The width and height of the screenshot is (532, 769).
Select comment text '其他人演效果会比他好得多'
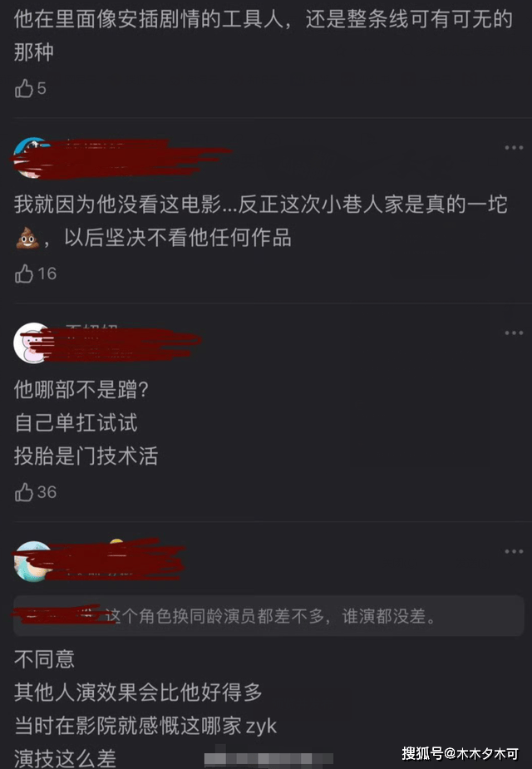pyautogui.click(x=138, y=692)
